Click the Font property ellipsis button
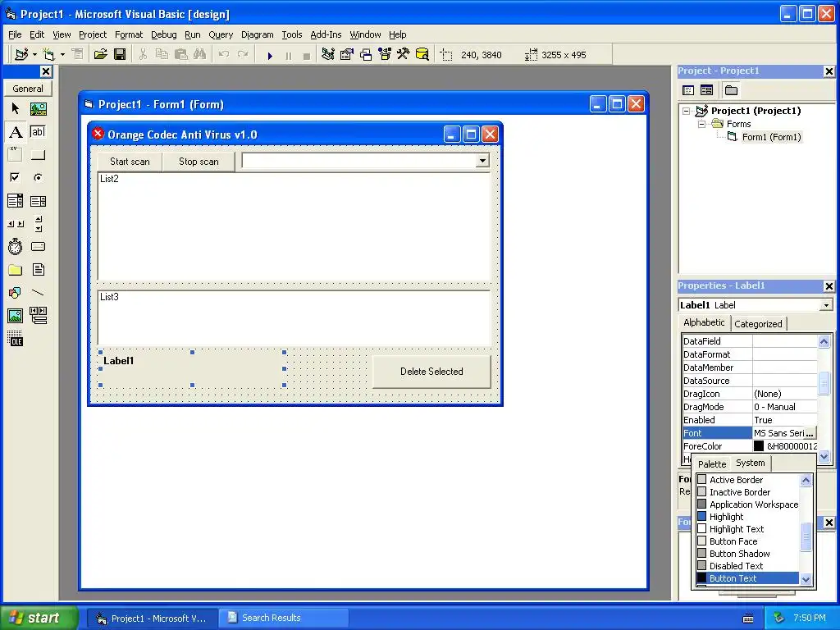 pyautogui.click(x=810, y=433)
